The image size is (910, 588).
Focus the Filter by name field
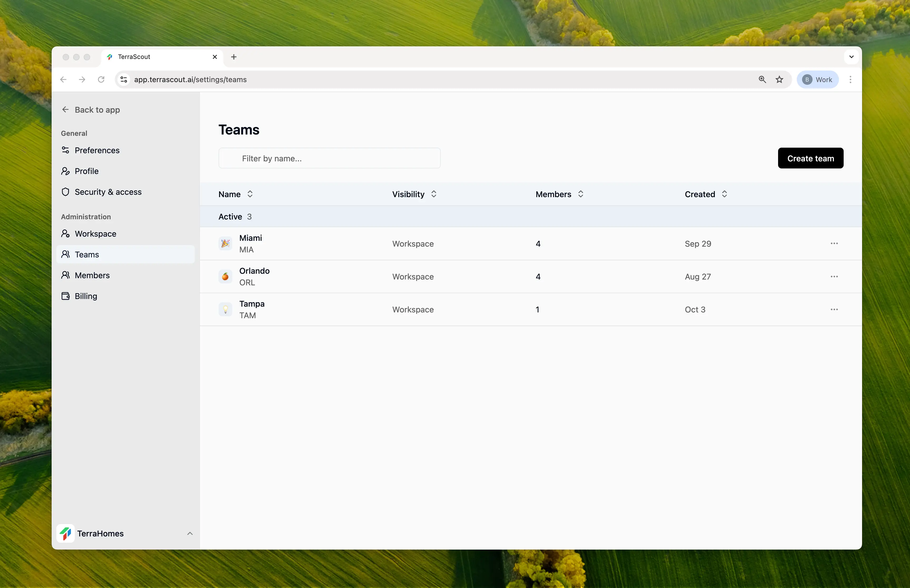point(329,158)
